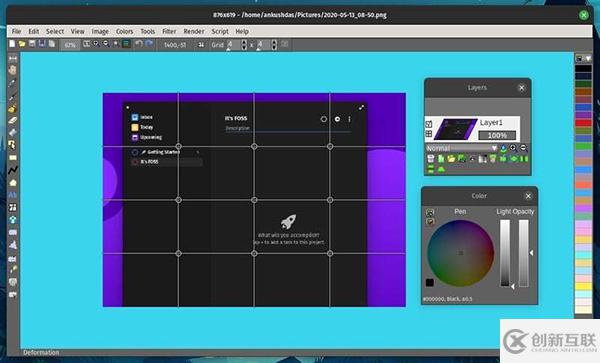Select the Hand pan tool in toolbox
The width and height of the screenshot is (600, 363).
point(13,70)
